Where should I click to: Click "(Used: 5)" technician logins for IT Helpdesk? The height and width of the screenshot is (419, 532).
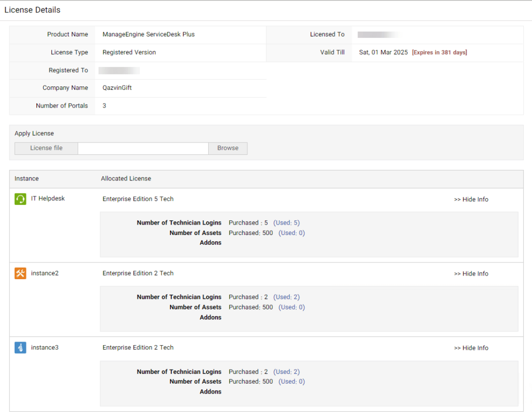tap(287, 222)
